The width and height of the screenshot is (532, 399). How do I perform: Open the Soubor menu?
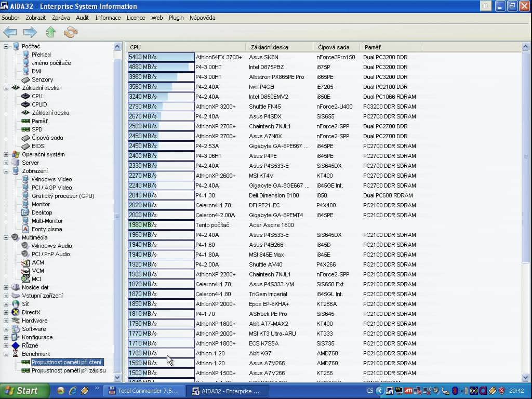click(10, 18)
